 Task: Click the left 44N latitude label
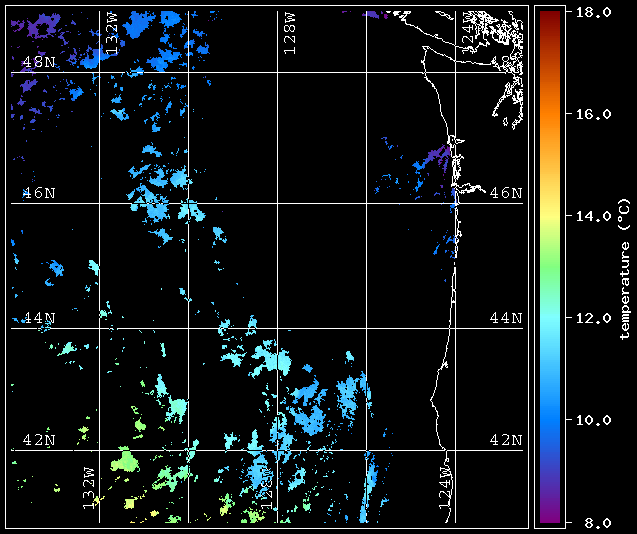pos(39,318)
